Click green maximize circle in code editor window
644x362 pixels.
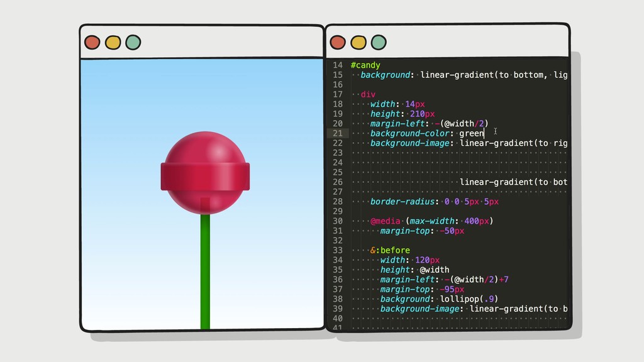pos(379,42)
